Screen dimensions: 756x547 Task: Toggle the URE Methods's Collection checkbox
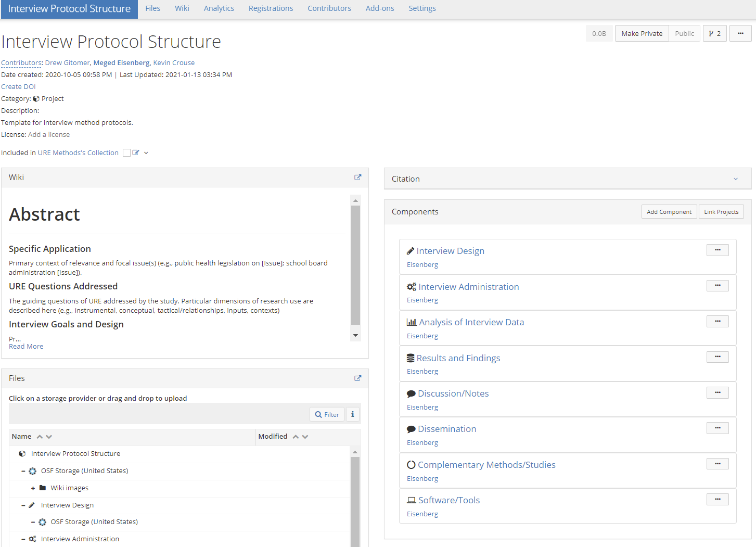pyautogui.click(x=126, y=153)
